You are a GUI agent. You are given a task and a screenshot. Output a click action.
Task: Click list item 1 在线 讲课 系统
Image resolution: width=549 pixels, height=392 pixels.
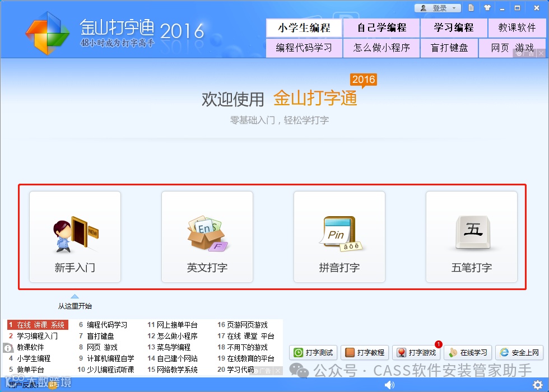pyautogui.click(x=38, y=325)
